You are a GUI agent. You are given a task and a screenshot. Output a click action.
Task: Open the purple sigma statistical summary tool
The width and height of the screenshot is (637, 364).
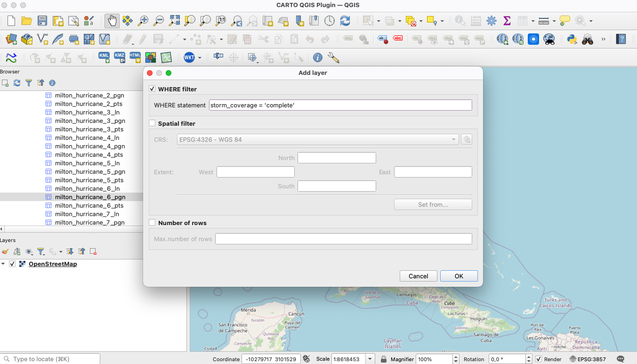[x=507, y=21]
